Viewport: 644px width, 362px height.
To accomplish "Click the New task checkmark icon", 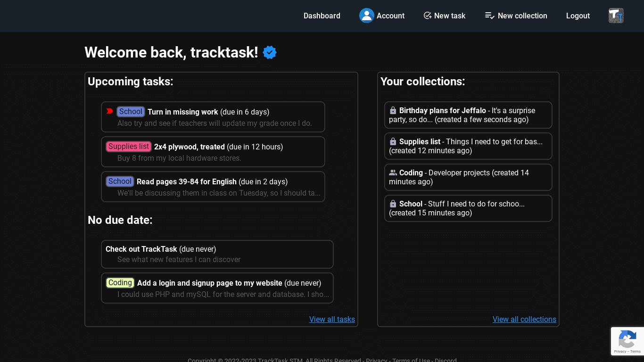I will pyautogui.click(x=428, y=16).
